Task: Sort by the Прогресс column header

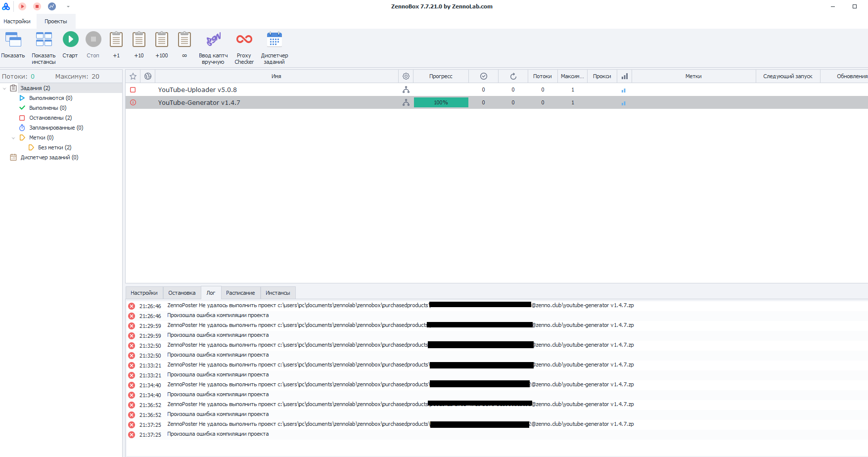Action: click(441, 76)
